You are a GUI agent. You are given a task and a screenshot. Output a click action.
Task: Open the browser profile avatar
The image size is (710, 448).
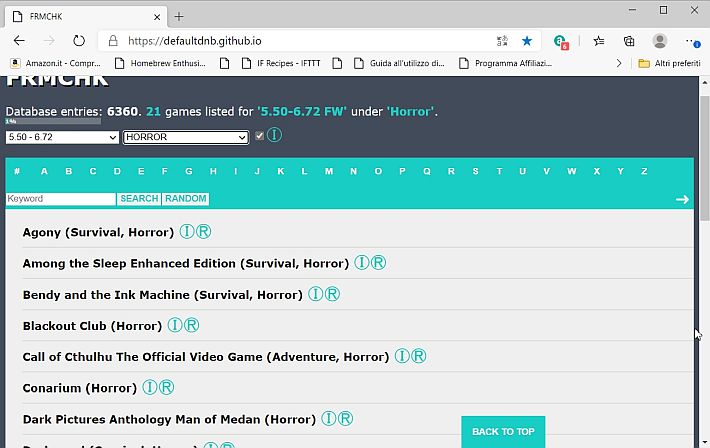(660, 41)
